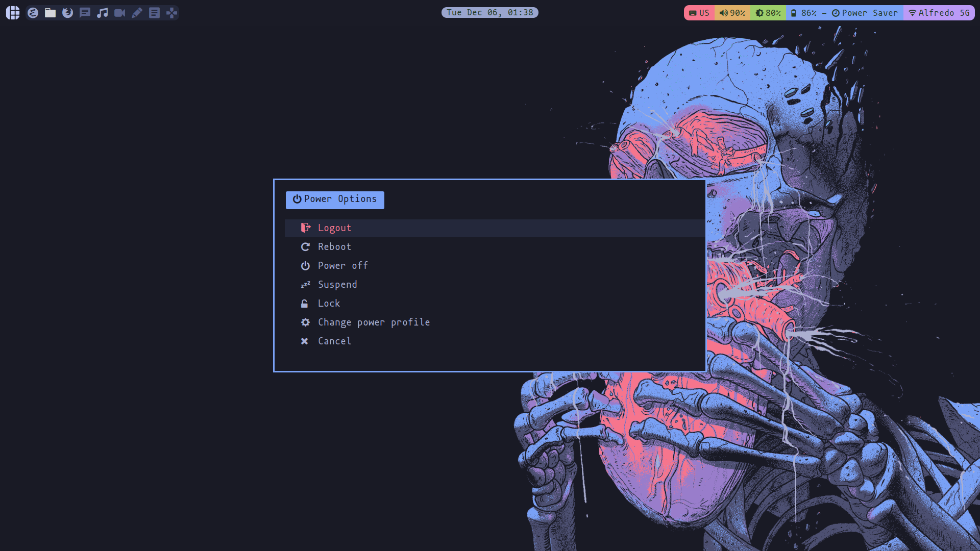Select Reboot from Power Options menu
This screenshot has width=980, height=551.
click(x=334, y=246)
